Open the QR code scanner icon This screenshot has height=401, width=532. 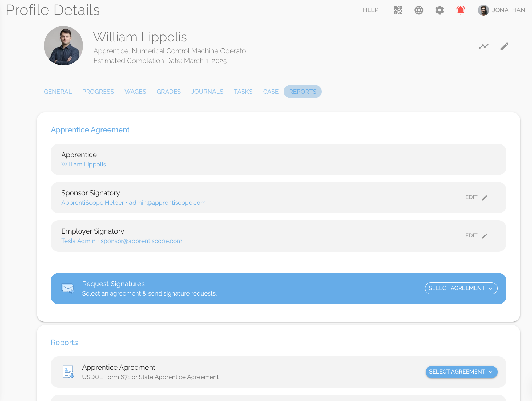398,10
